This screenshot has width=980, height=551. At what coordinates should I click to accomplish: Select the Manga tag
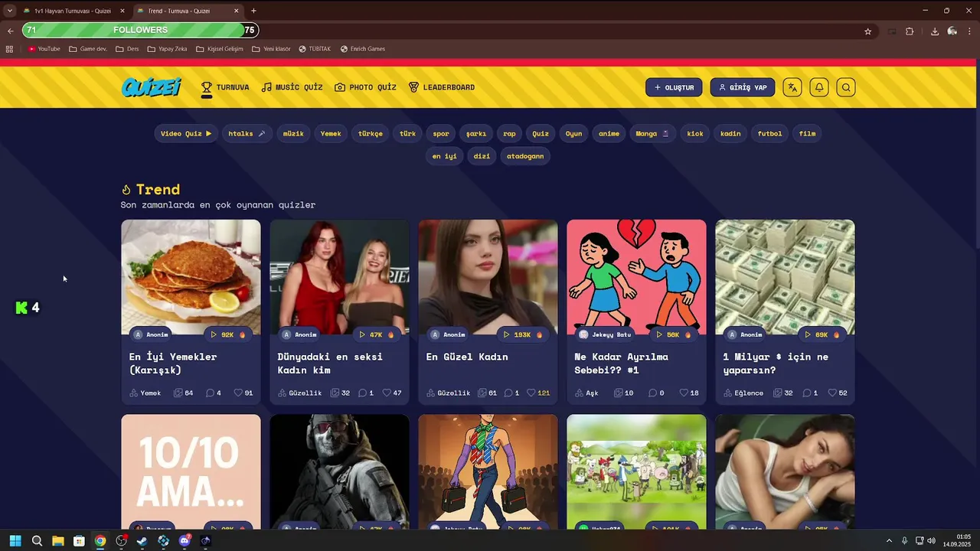coord(652,133)
